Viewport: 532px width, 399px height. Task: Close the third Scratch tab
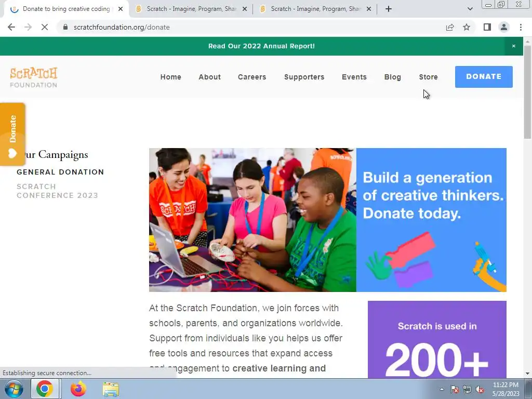pyautogui.click(x=369, y=9)
